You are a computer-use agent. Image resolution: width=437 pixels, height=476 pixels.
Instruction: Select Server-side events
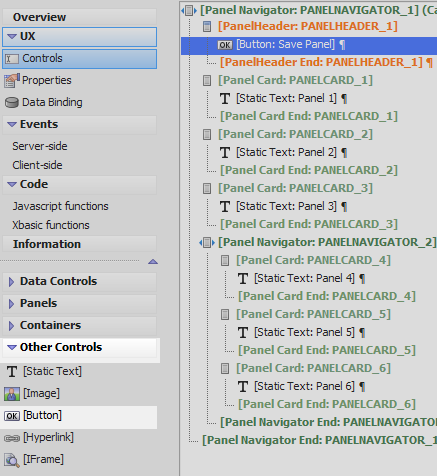[40, 146]
